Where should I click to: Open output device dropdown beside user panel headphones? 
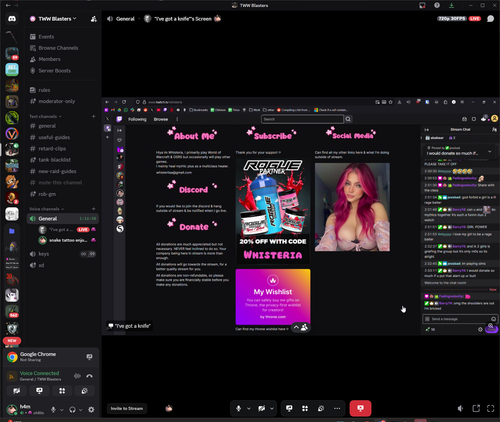(x=81, y=410)
